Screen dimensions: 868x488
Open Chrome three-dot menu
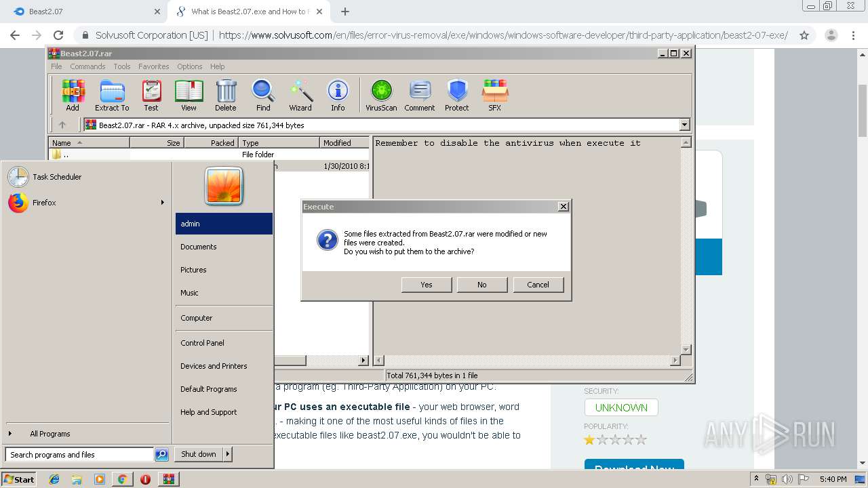pos(853,35)
